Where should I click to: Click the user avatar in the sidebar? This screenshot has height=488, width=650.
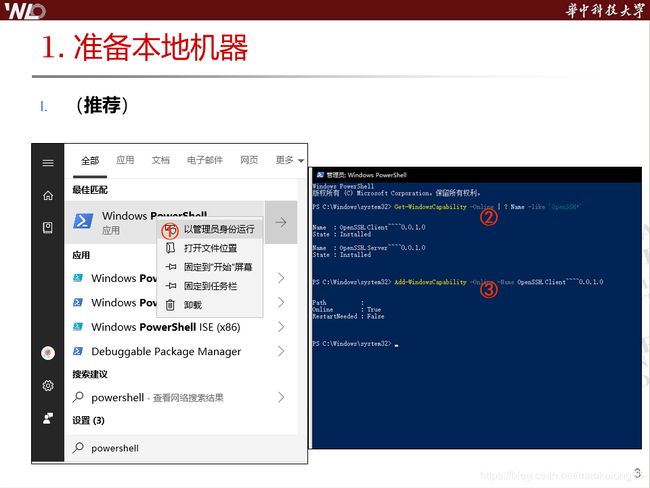pos(48,353)
